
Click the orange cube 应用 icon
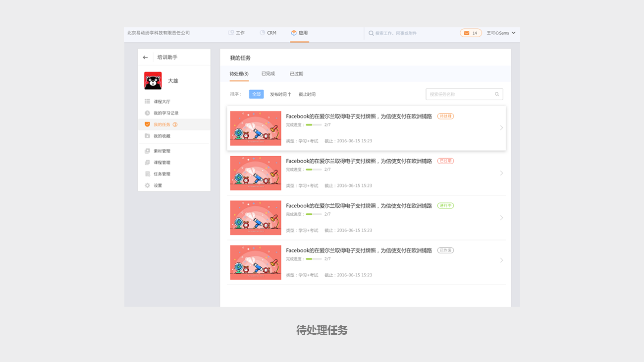click(294, 33)
